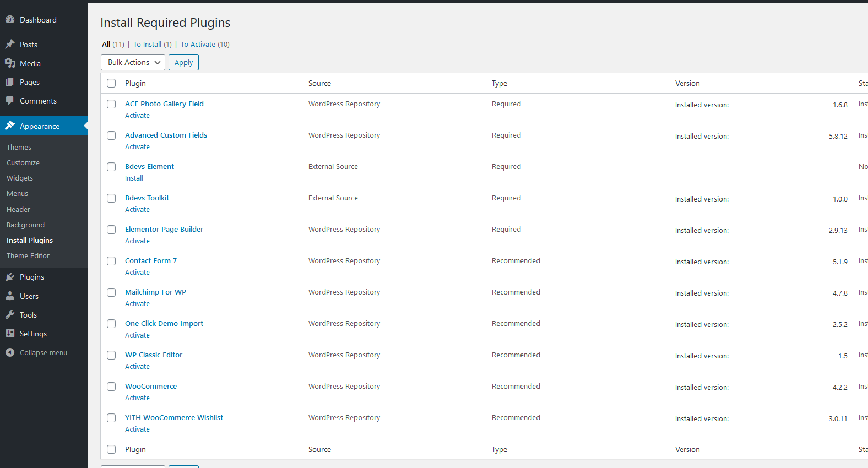Check the ACF Photo Gallery Field checkbox
The height and width of the screenshot is (468, 868).
point(111,104)
